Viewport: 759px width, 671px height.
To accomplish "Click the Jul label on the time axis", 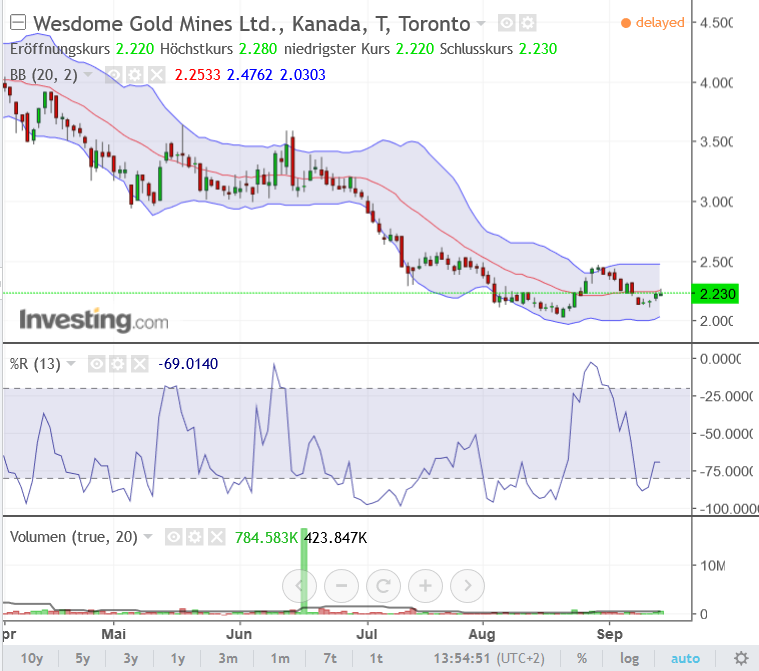I will pos(366,634).
